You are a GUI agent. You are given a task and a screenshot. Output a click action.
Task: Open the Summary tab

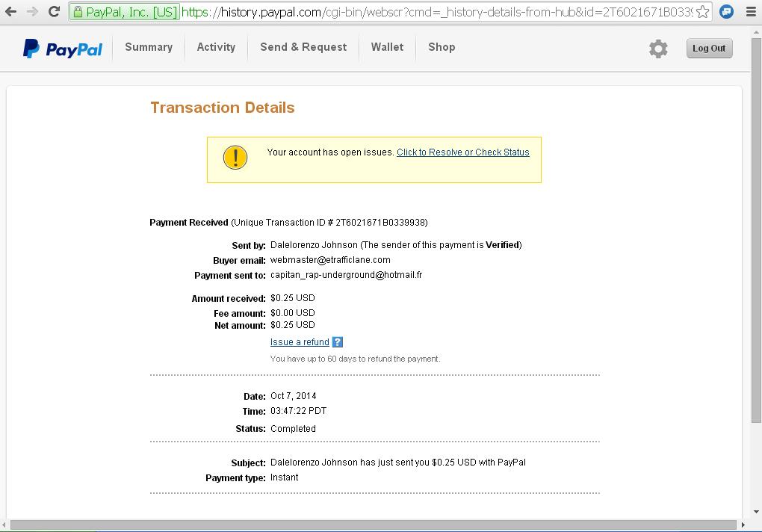pyautogui.click(x=149, y=47)
